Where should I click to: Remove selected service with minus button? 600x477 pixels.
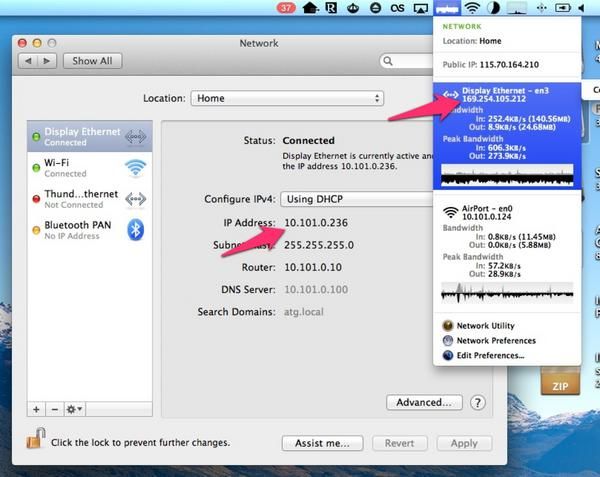[x=53, y=409]
